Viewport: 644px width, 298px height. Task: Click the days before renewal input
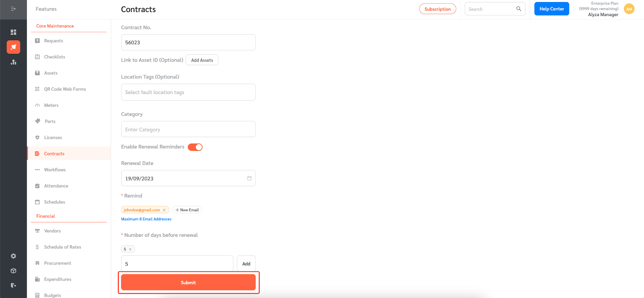tap(177, 263)
